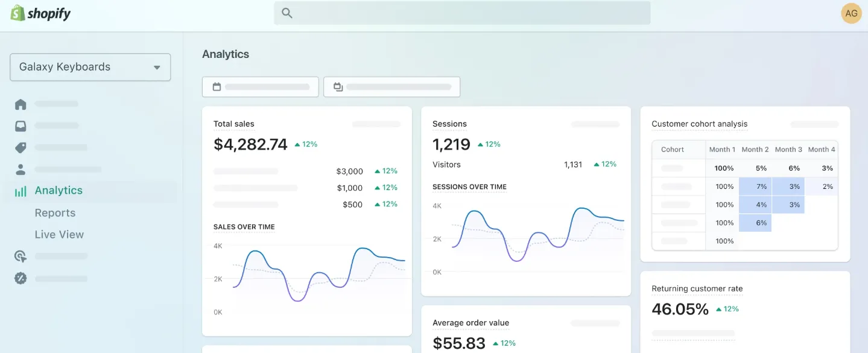868x353 pixels.
Task: Select the Analytics bar chart icon
Action: pos(20,190)
